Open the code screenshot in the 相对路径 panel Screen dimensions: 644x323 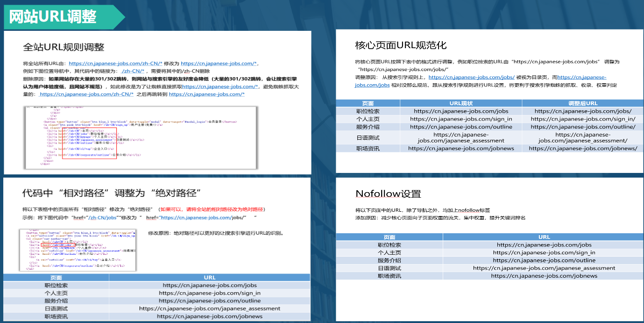tap(78, 250)
